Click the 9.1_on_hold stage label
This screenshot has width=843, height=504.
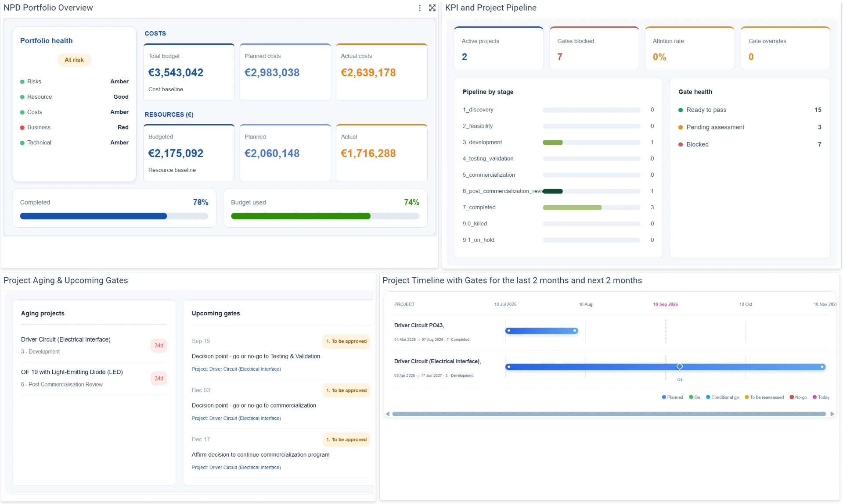(478, 240)
